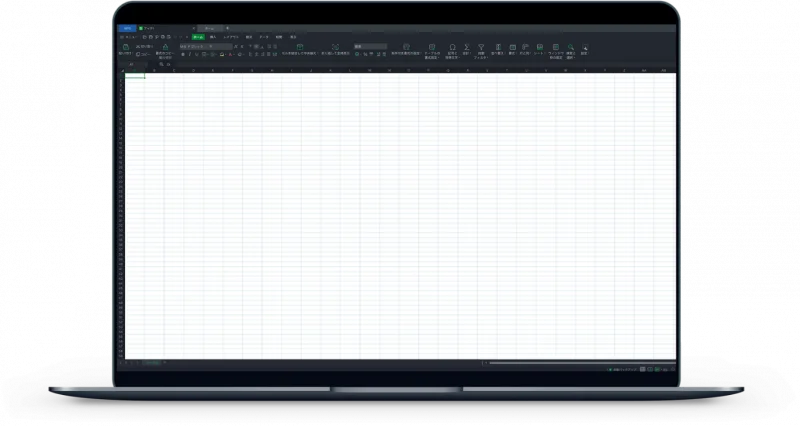Click the blue WPS home tab
800x426 pixels.
127,28
